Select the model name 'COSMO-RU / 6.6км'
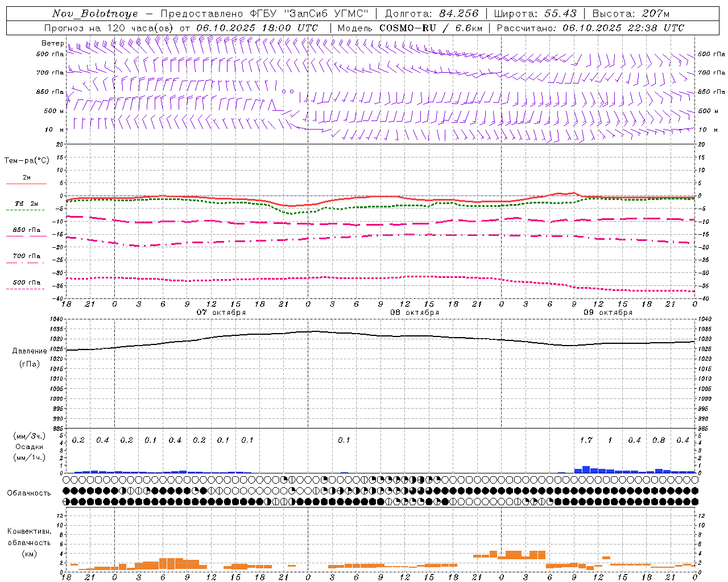The height and width of the screenshot is (582, 728). (431, 28)
